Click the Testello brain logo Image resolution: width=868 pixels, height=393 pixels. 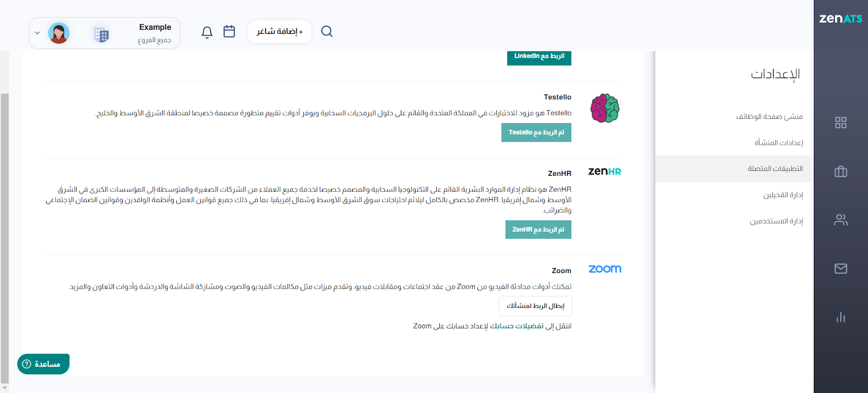point(605,108)
